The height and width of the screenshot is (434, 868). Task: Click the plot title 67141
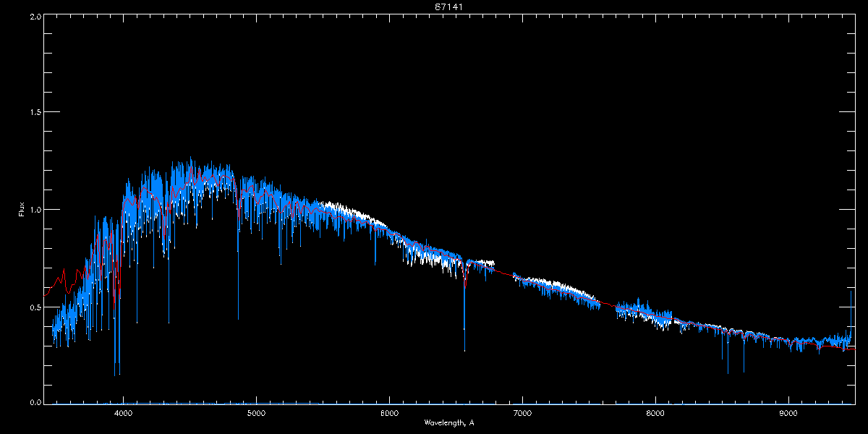coord(450,7)
